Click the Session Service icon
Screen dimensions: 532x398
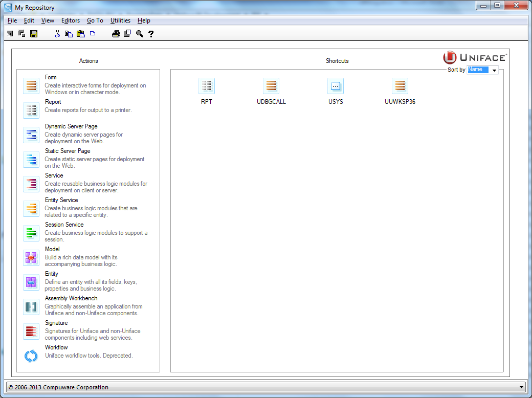pos(31,233)
